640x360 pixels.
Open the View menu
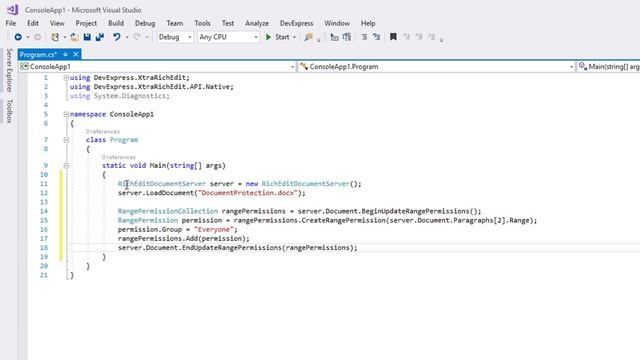(x=57, y=23)
